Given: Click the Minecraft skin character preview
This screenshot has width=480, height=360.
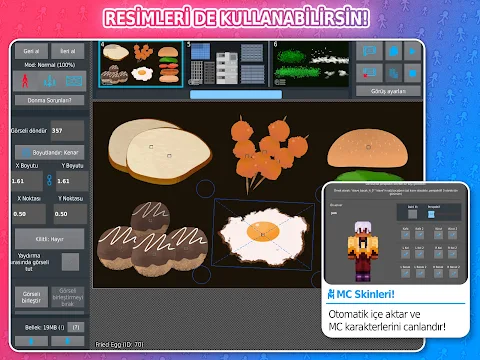Looking at the screenshot, I should (363, 251).
